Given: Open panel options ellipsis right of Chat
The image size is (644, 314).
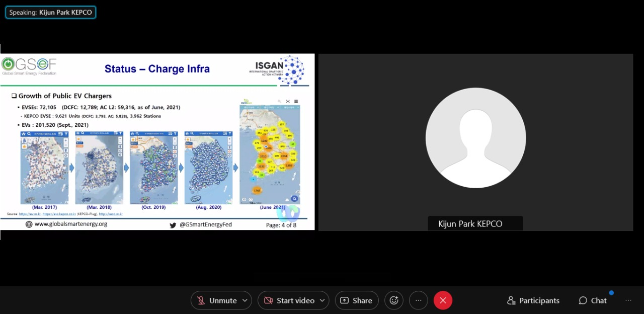Looking at the screenshot, I should 628,300.
